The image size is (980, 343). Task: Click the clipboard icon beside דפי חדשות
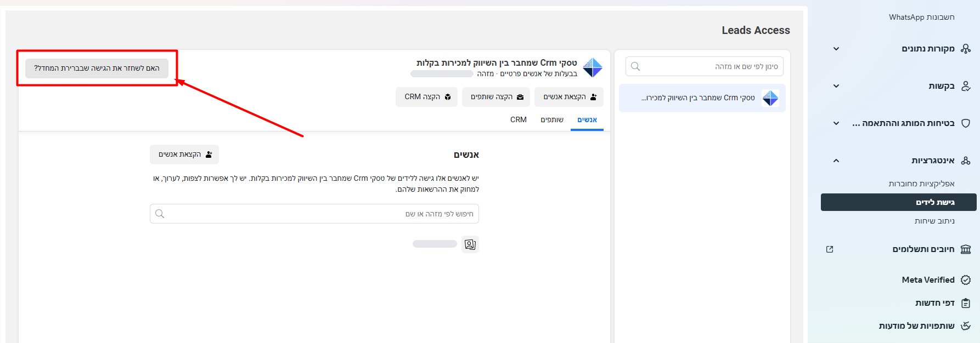click(x=966, y=303)
